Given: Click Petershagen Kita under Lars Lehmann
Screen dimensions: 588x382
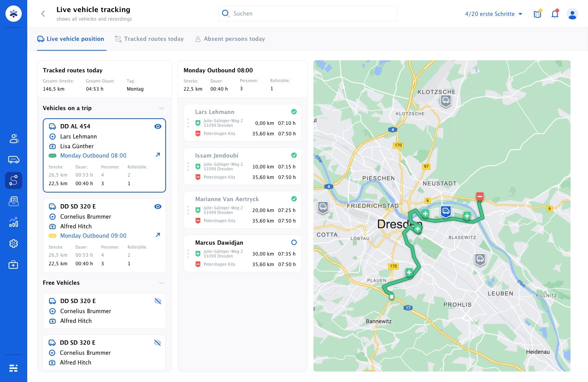Looking at the screenshot, I should click(219, 133).
